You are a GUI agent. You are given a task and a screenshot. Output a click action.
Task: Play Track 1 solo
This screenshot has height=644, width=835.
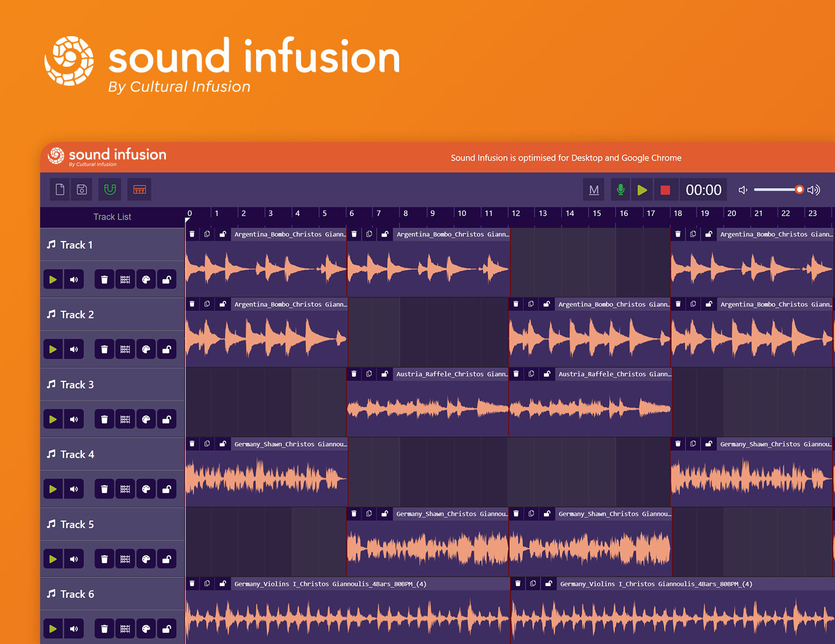53,279
